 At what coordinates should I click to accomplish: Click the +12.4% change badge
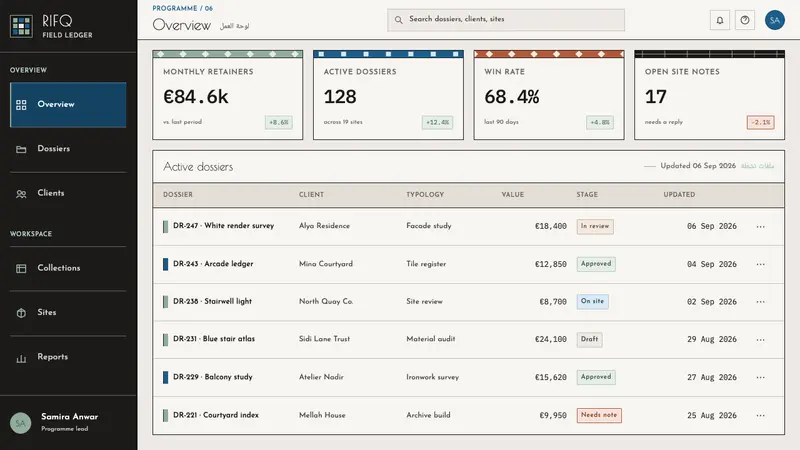pyautogui.click(x=437, y=122)
